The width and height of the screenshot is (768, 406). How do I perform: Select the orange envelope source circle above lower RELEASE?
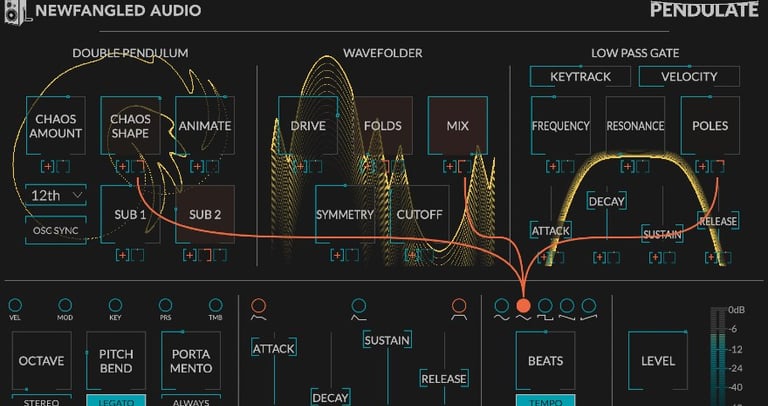pos(459,306)
